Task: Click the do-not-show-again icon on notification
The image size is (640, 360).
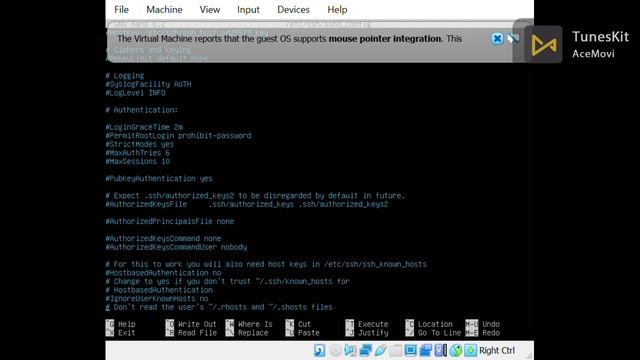Action: 513,39
